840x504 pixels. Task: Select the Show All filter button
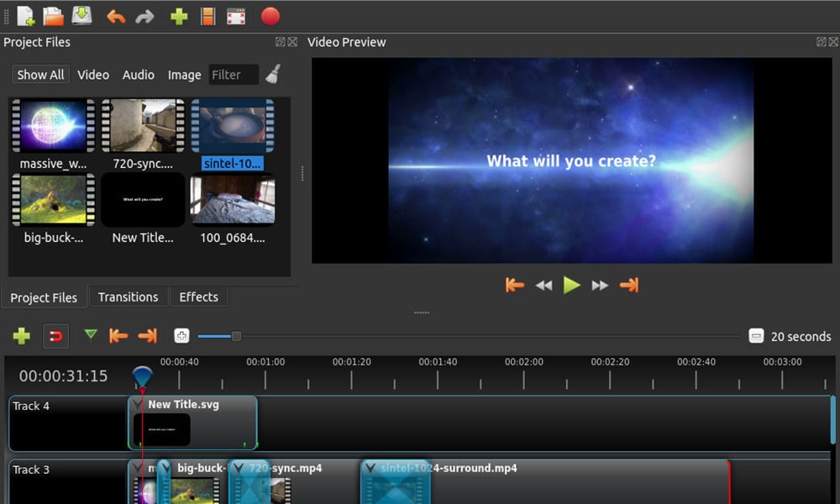pyautogui.click(x=40, y=75)
